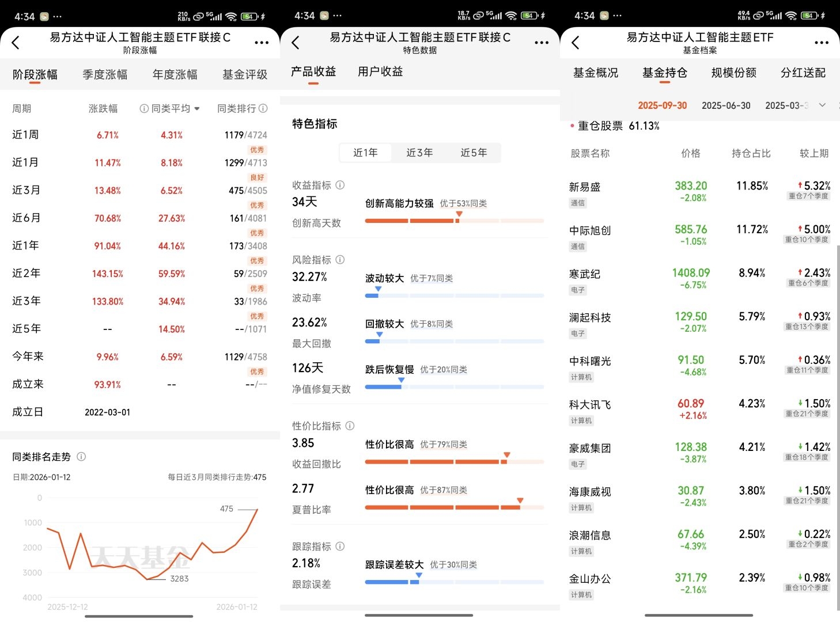Tap the info icon beside 同类平均
840x622 pixels.
(144, 108)
